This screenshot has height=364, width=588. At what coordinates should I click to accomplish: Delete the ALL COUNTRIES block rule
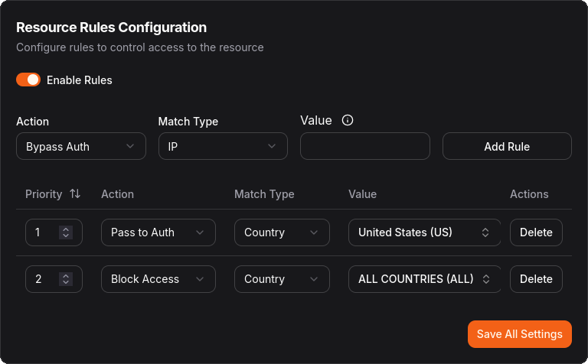(x=536, y=279)
